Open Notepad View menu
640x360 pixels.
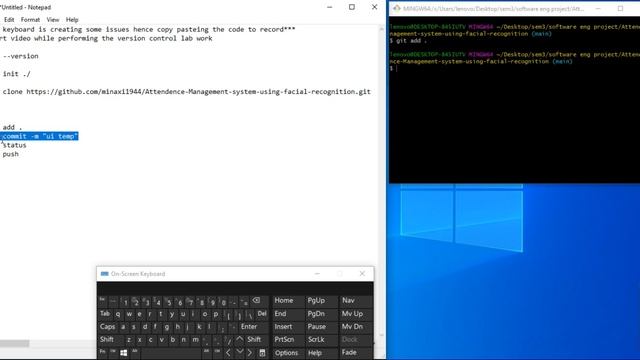[x=53, y=20]
